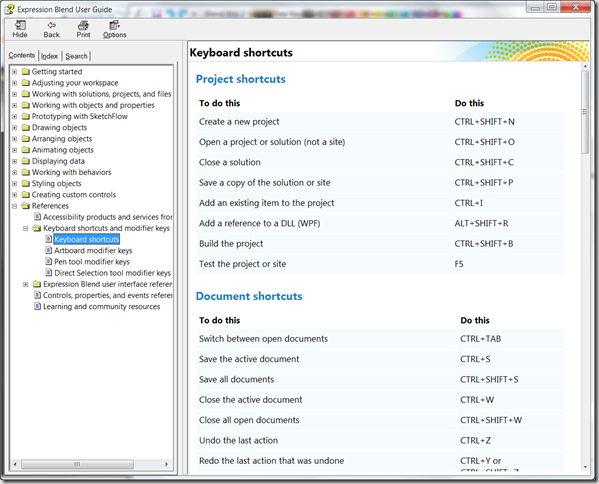
Task: Click 'Save a copy of the solution or site'
Action: pos(264,183)
